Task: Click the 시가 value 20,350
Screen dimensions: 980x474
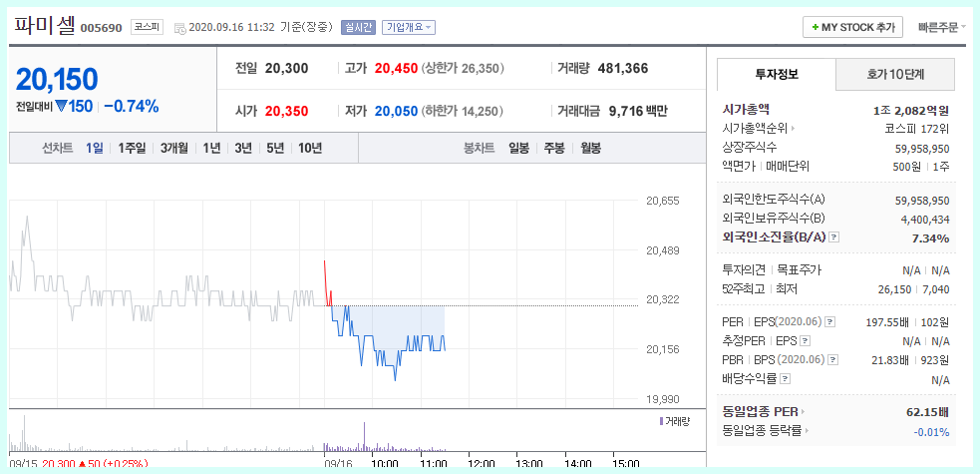Action: [x=286, y=112]
